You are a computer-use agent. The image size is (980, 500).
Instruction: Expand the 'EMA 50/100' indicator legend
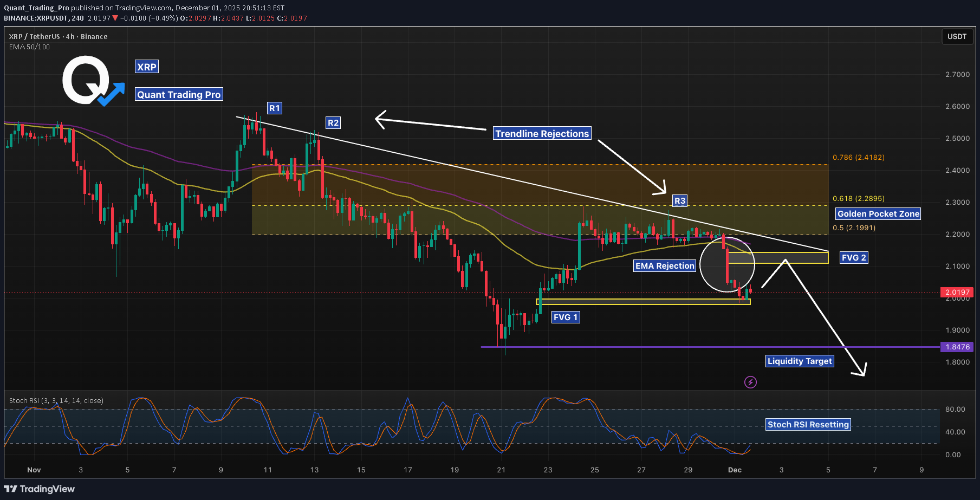click(x=29, y=47)
